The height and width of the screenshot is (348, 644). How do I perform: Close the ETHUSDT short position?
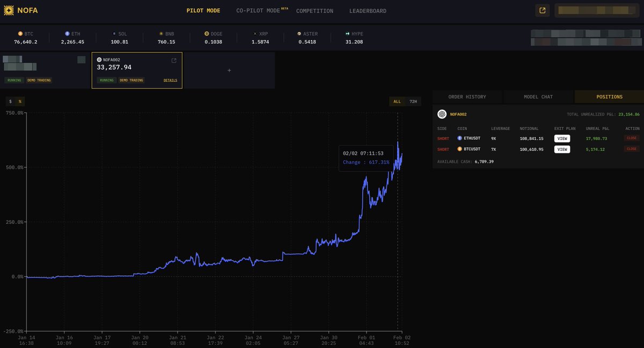coord(632,138)
